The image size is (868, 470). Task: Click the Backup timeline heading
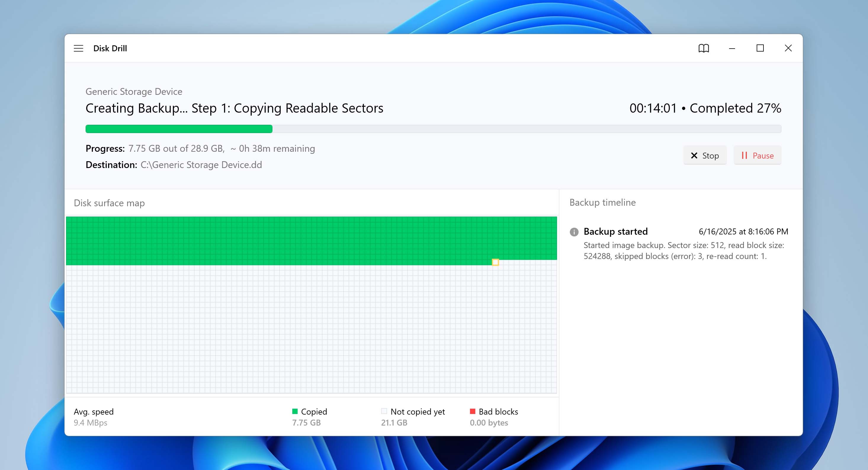point(602,202)
